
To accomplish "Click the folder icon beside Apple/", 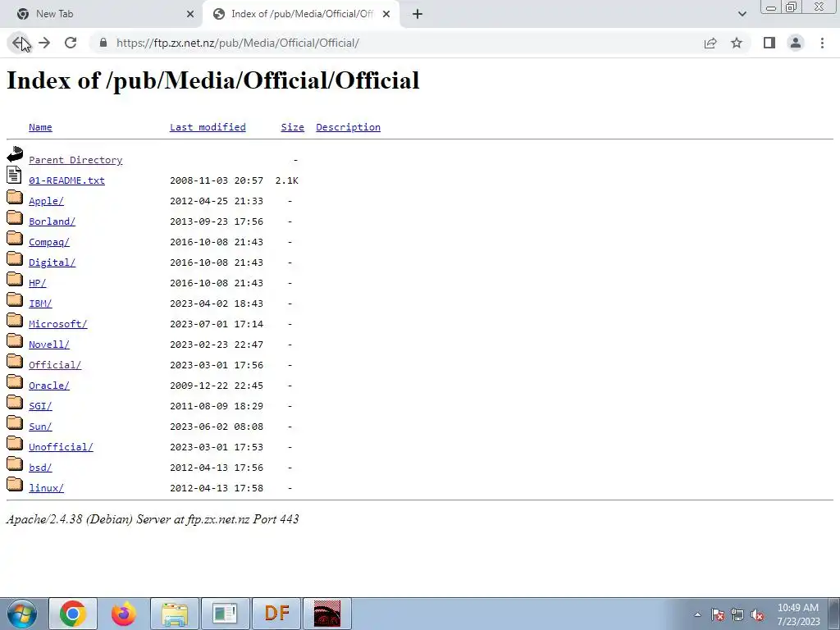I will [x=15, y=197].
